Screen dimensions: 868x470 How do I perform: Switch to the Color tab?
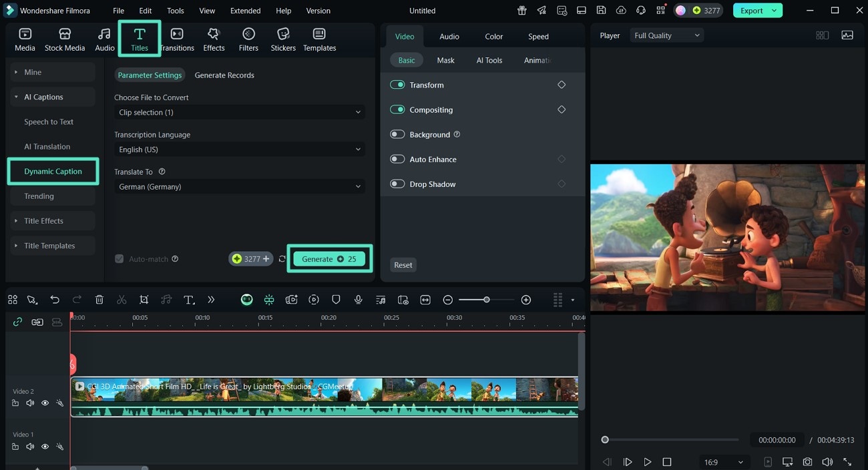tap(494, 37)
